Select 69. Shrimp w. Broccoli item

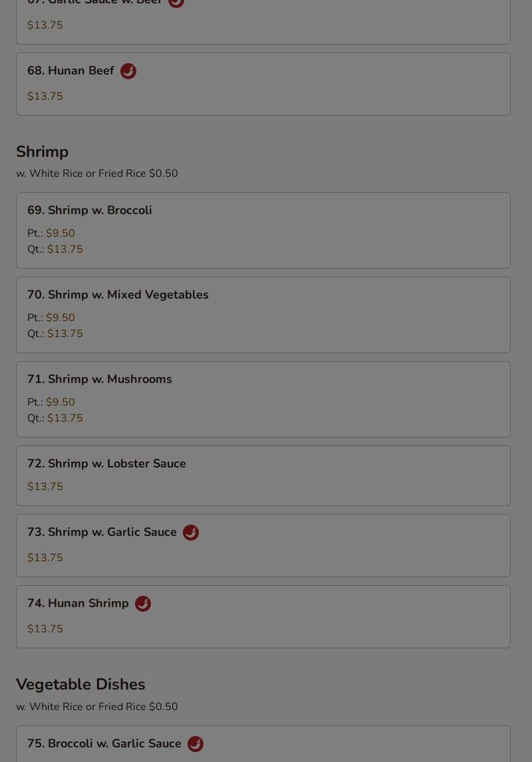click(x=263, y=230)
